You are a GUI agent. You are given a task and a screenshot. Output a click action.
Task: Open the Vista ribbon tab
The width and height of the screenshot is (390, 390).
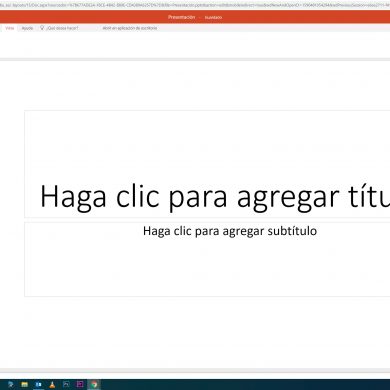(10, 28)
